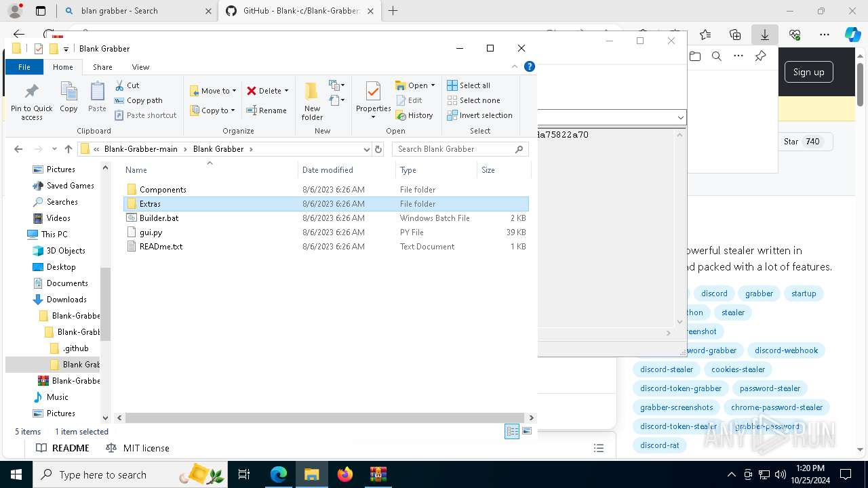
Task: Click Edit in Open group
Action: [x=409, y=100]
